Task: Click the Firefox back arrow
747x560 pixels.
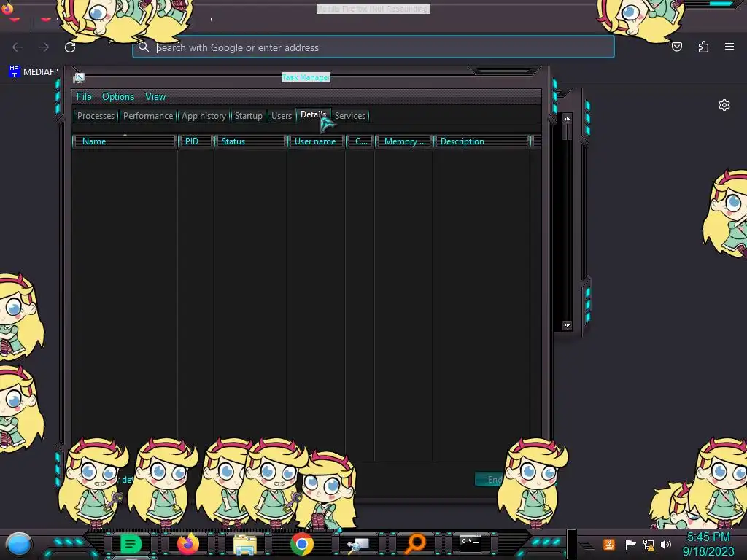Action: coord(18,47)
